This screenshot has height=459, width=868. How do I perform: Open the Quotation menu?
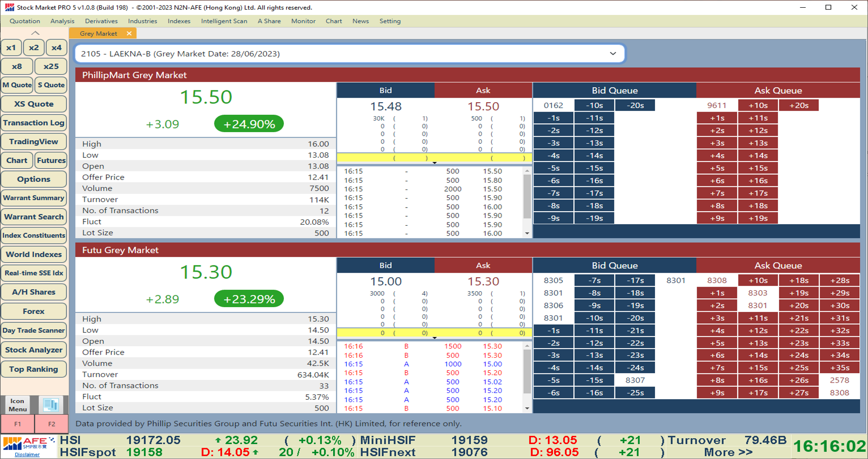tap(25, 21)
